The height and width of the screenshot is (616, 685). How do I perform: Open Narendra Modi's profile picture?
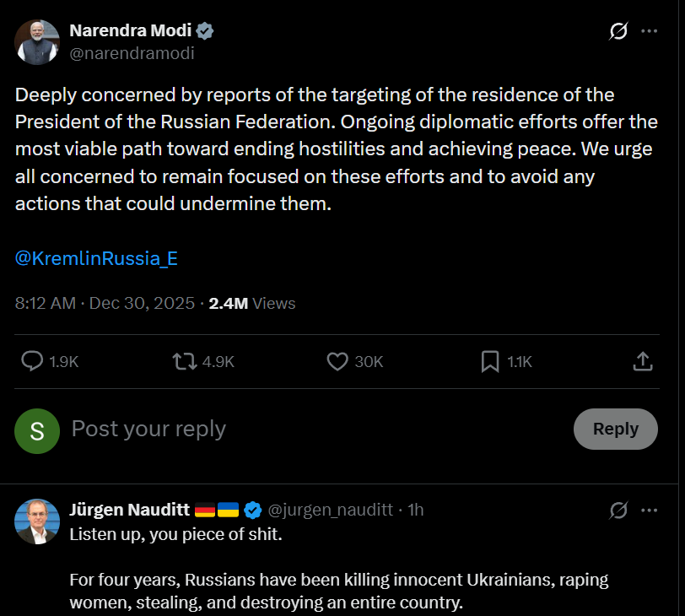click(37, 42)
